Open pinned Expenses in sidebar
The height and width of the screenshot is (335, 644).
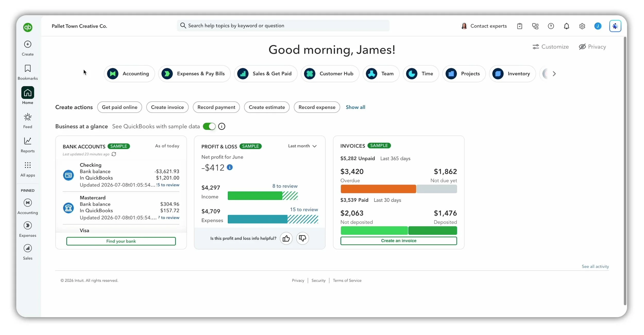coord(28,229)
